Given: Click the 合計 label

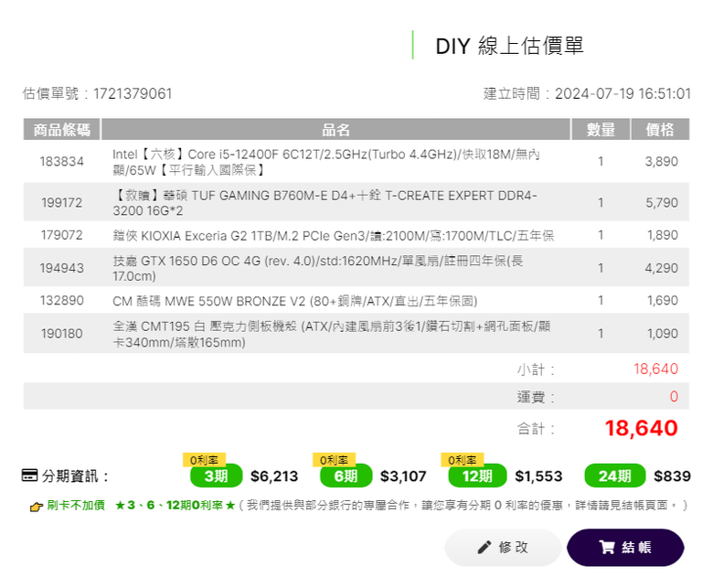Looking at the screenshot, I should 535,428.
